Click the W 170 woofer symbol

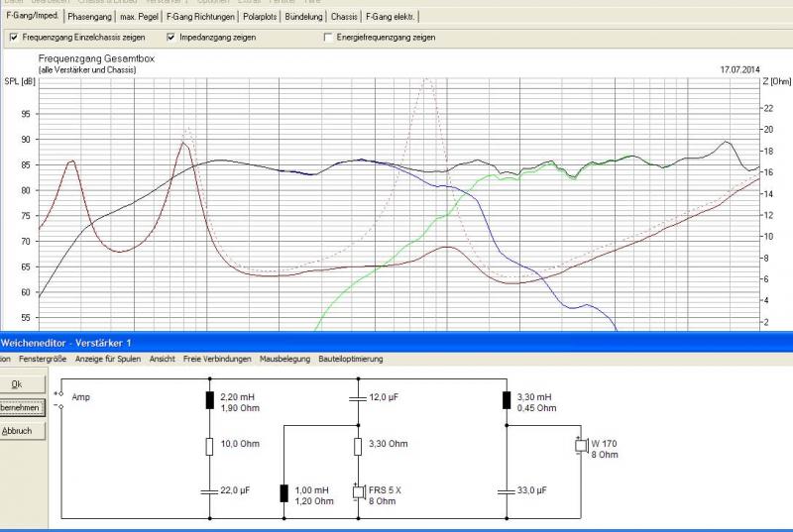[581, 447]
